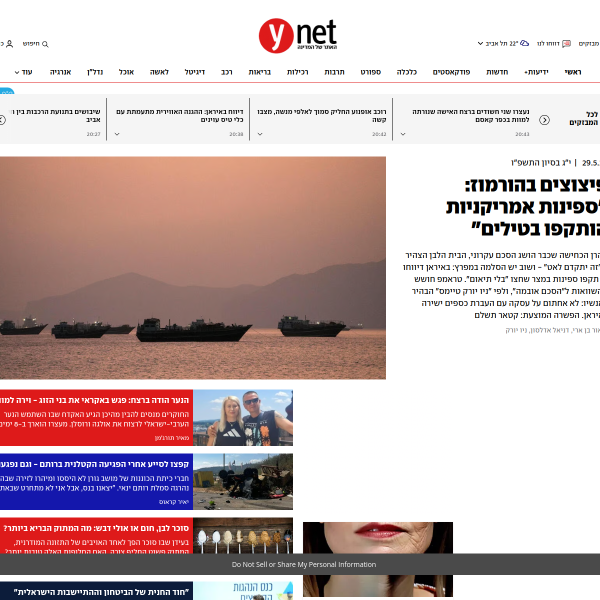Open the כלכלה nav item
This screenshot has height=600, width=600.
tap(407, 72)
